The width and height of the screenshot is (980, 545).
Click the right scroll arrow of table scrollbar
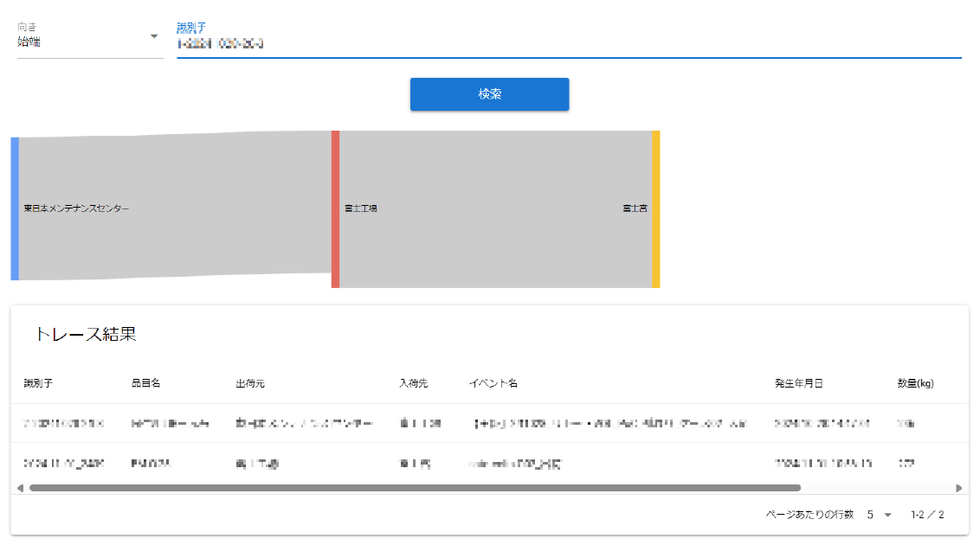pyautogui.click(x=959, y=488)
